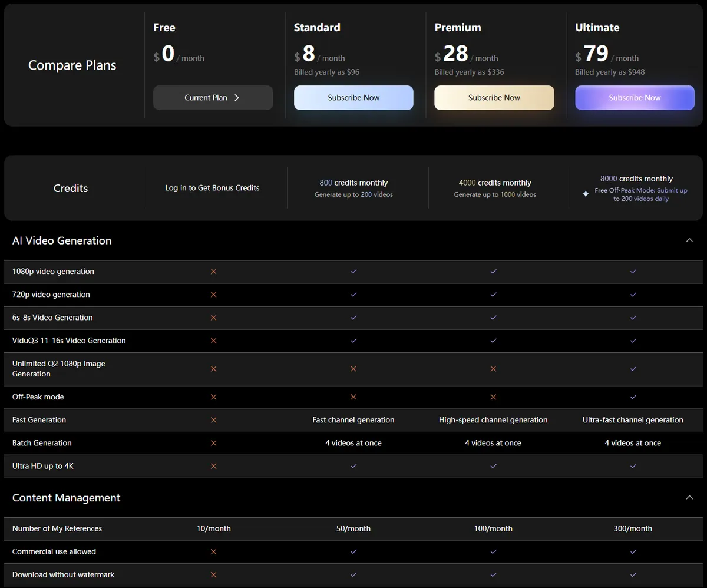Click '4 videos at once' under Ultimate
The image size is (707, 588).
click(633, 443)
